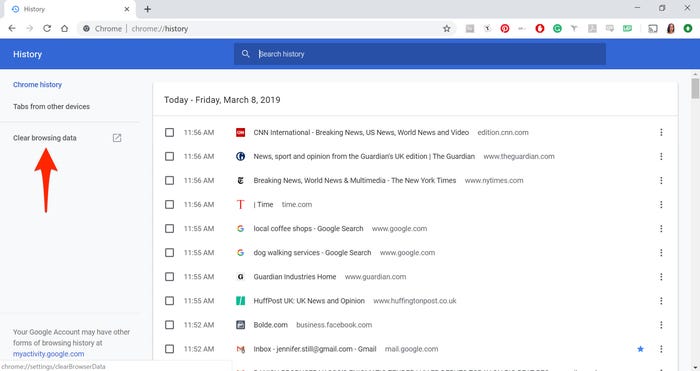Image resolution: width=700 pixels, height=371 pixels.
Task: Click the Gmail favicon
Action: click(x=241, y=349)
